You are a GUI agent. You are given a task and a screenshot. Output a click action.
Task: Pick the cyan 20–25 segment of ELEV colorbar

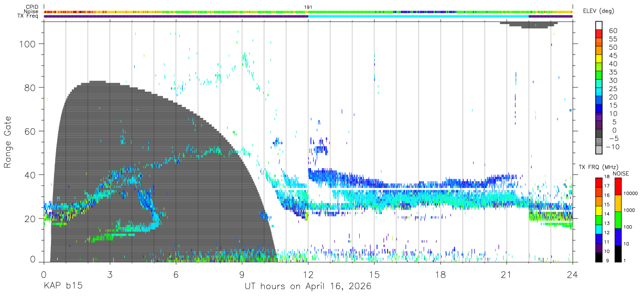(x=599, y=92)
